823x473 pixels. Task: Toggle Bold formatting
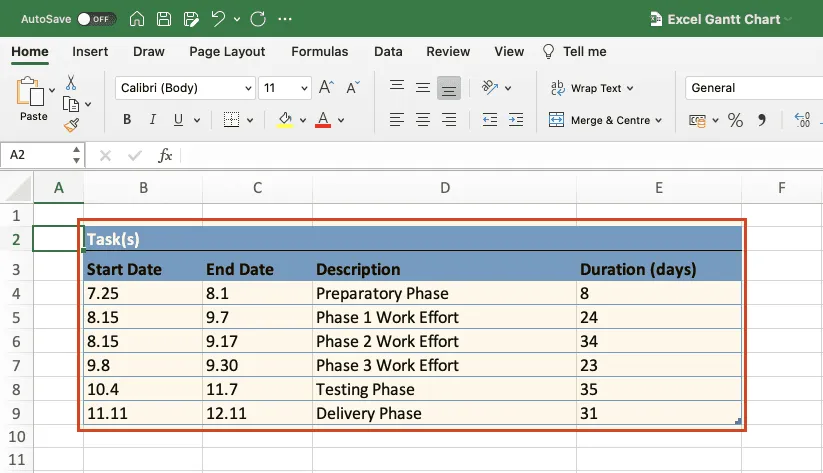tap(127, 120)
